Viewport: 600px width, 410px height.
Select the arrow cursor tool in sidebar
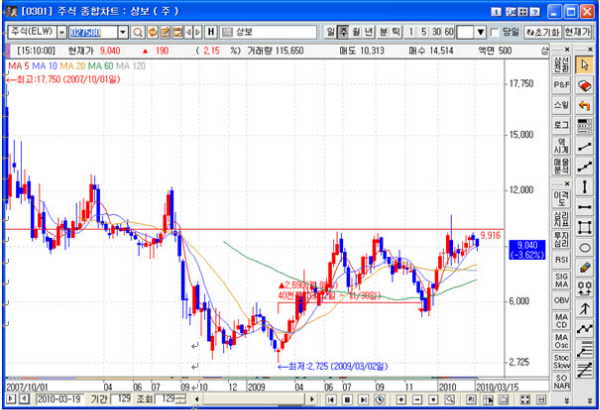click(586, 66)
